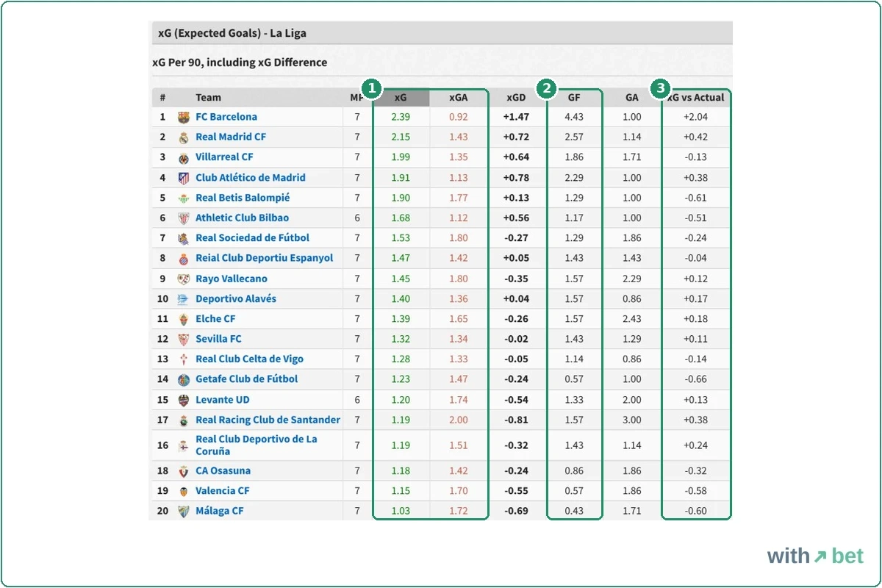Click the Elche CF crest icon

point(184,319)
